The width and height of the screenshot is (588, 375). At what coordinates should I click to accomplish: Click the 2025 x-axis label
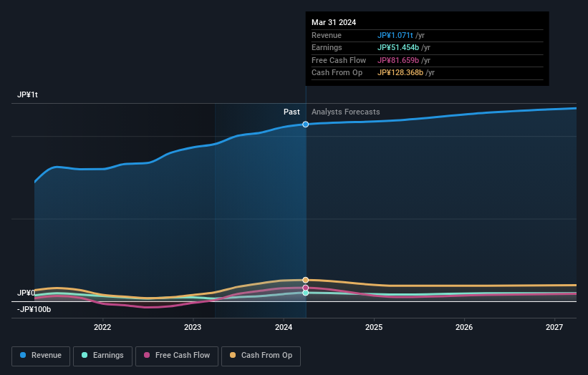click(x=374, y=327)
